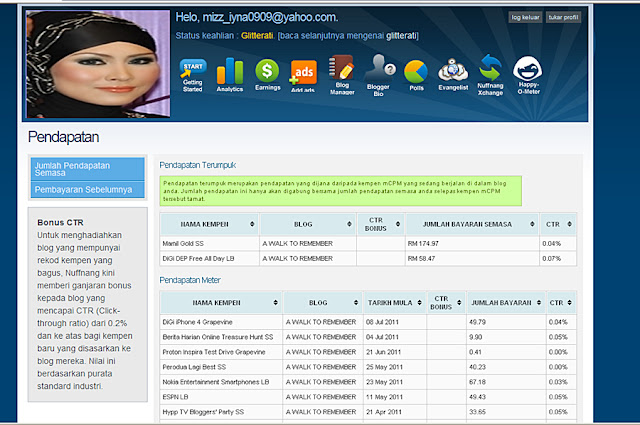Open the Getting Started icon
This screenshot has height=425, width=640.
193,76
